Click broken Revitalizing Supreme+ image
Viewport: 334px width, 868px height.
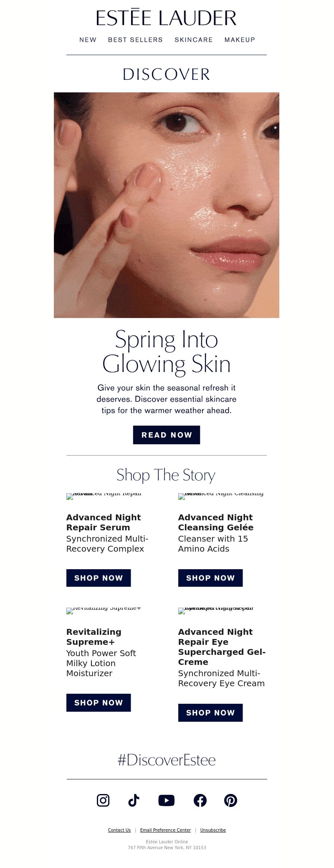104,611
